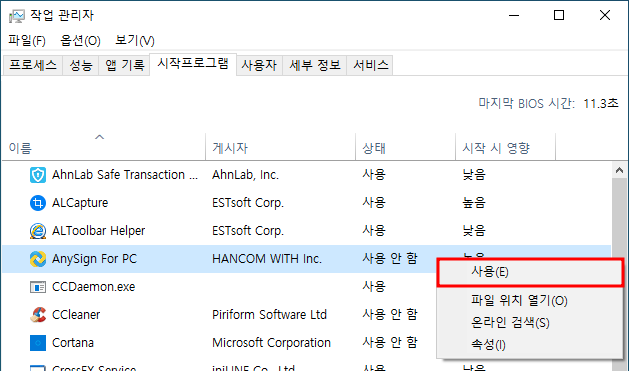Click the AhnLab Safe Transaction shield icon

coord(38,175)
